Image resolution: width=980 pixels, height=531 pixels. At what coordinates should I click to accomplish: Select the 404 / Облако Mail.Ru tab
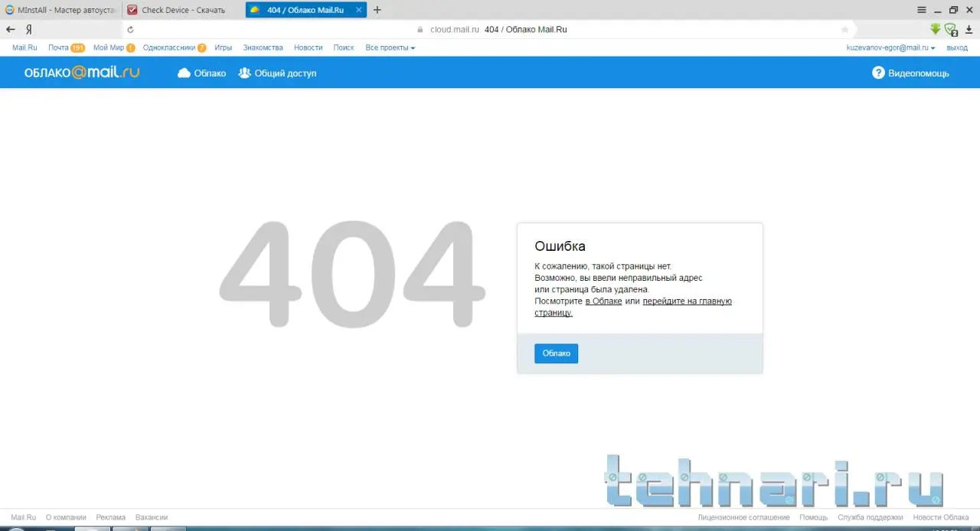pos(305,10)
